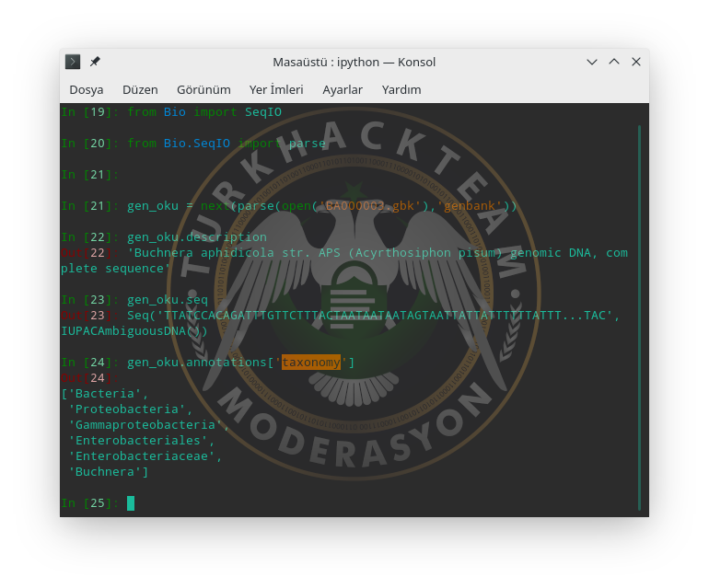Click 'Bacteria' in the taxonomy output
This screenshot has width=709, height=588.
click(105, 394)
